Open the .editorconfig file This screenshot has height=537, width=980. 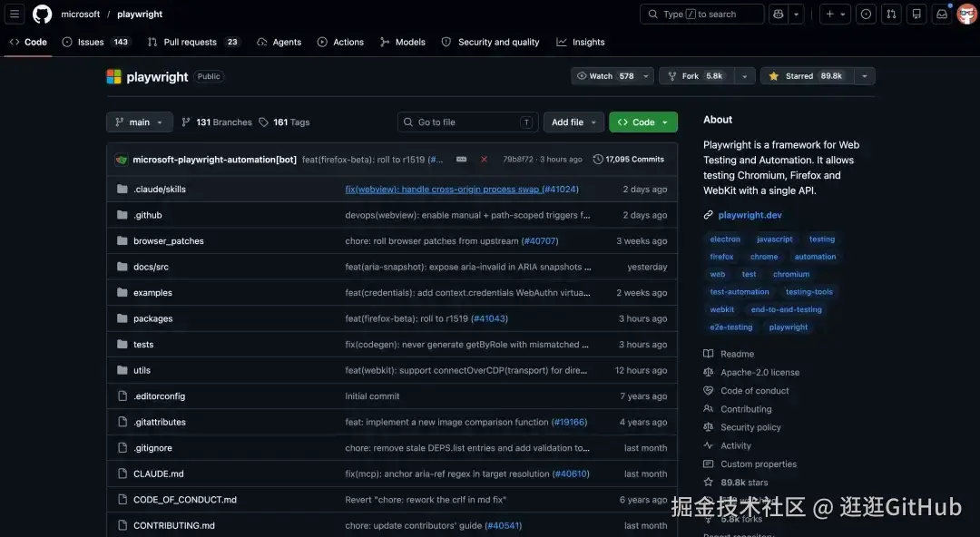click(x=159, y=396)
